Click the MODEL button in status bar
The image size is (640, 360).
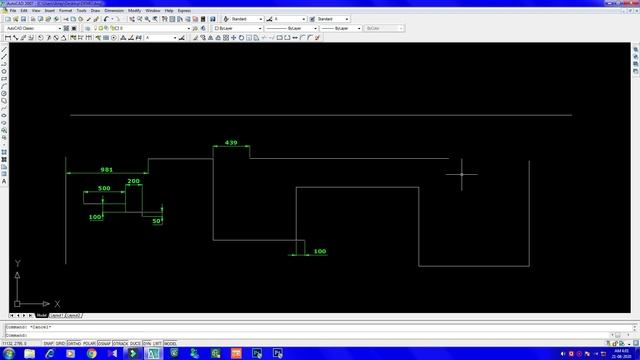click(x=170, y=343)
